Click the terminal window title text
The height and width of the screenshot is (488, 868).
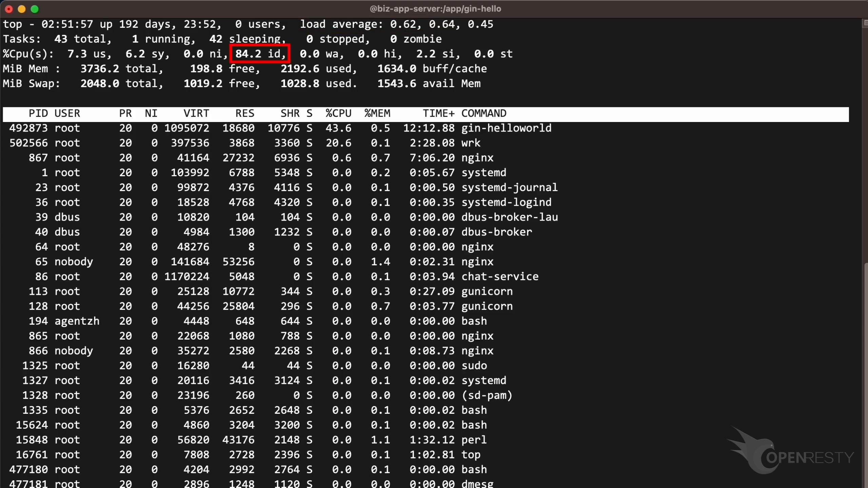click(x=435, y=9)
